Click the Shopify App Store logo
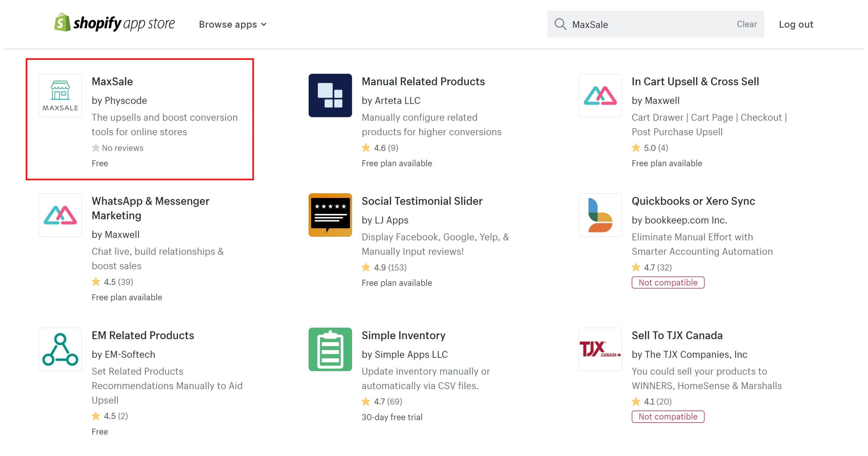This screenshot has height=456, width=868. [114, 23]
